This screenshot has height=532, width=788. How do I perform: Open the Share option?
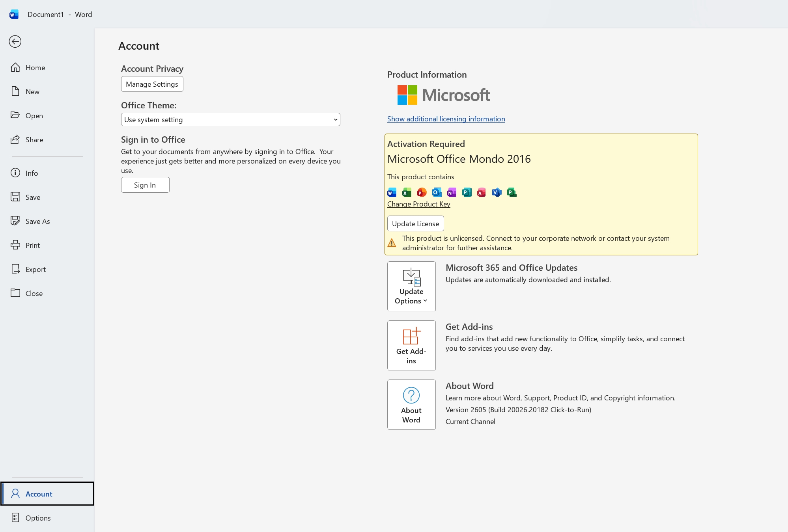coord(47,140)
